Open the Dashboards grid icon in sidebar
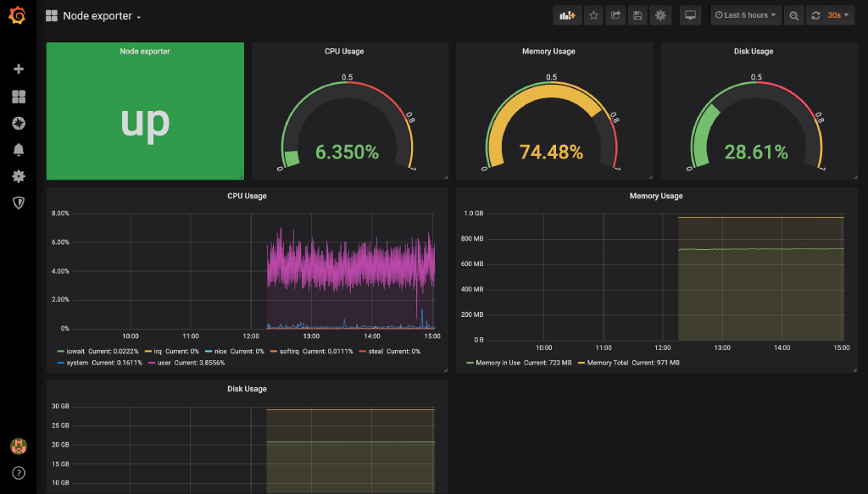The image size is (868, 494). [19, 97]
